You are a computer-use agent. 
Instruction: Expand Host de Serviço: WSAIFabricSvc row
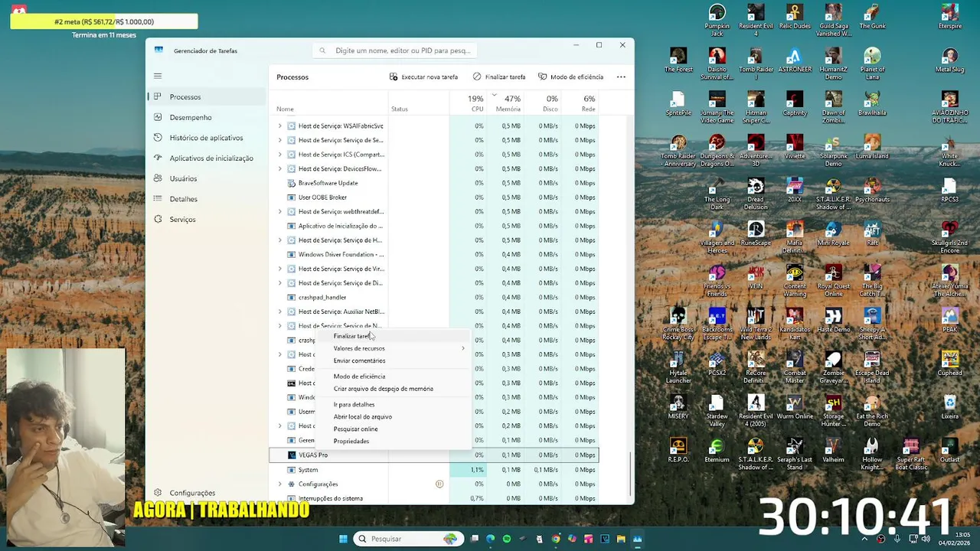(279, 126)
